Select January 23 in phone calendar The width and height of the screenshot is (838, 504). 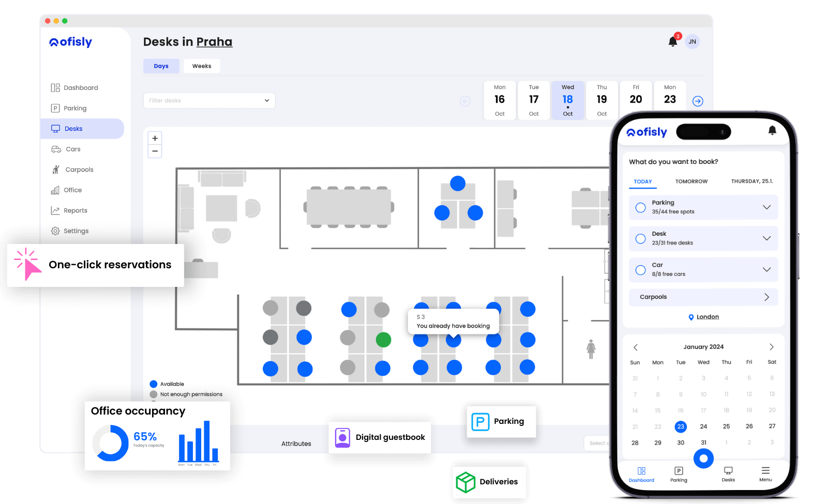[x=681, y=426]
